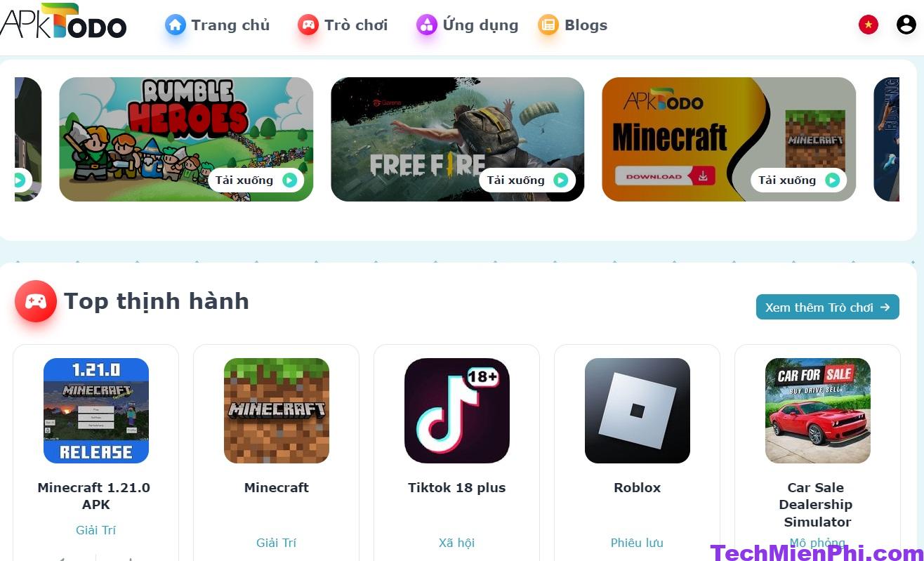Tap Tải xuống on Rumble Heroes banner
Screen dimensions: 924x561
[x=256, y=180]
